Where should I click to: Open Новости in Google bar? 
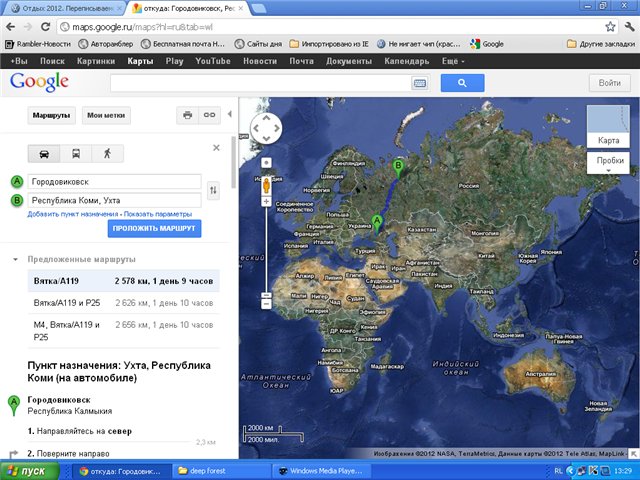pos(260,61)
